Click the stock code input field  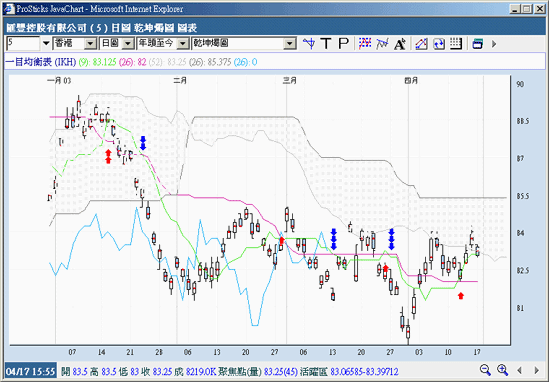point(23,44)
